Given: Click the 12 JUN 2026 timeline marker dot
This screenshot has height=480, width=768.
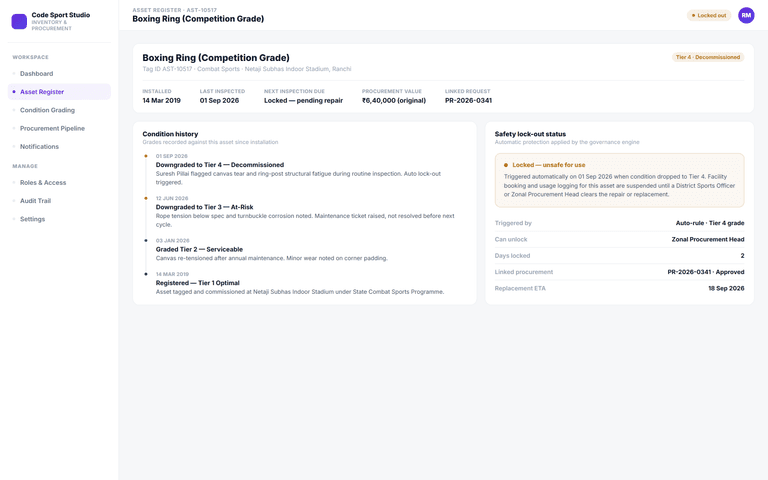Looking at the screenshot, I should pos(146,198).
